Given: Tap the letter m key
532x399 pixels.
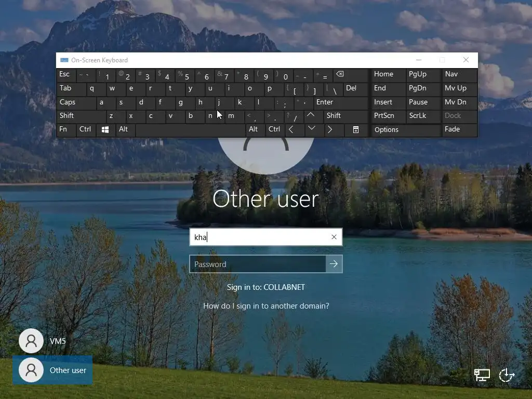Looking at the screenshot, I should coord(234,116).
